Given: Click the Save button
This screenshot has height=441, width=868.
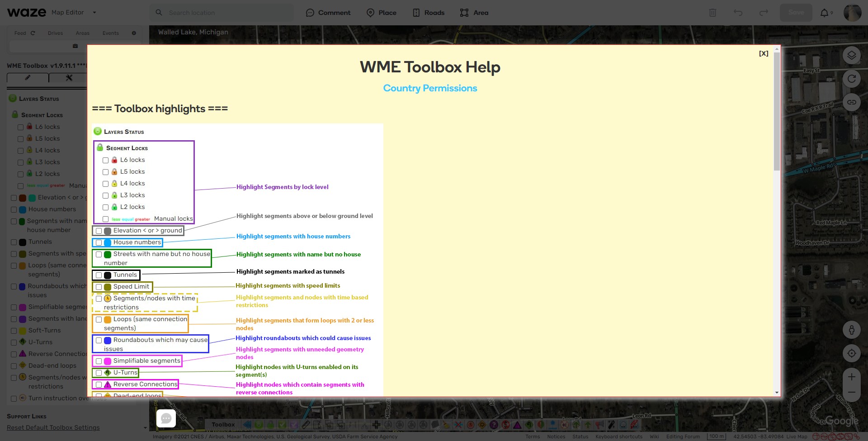Looking at the screenshot, I should 796,13.
